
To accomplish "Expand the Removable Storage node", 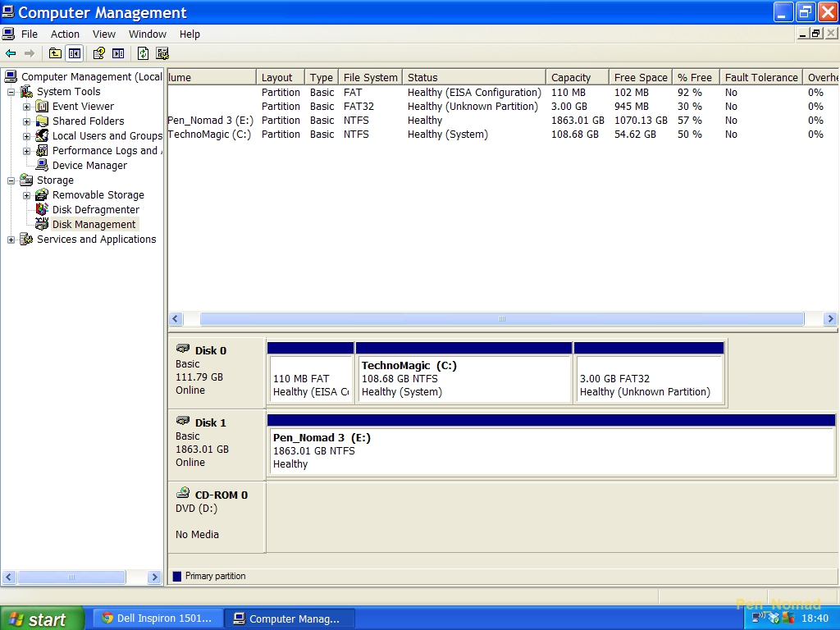I will (27, 195).
